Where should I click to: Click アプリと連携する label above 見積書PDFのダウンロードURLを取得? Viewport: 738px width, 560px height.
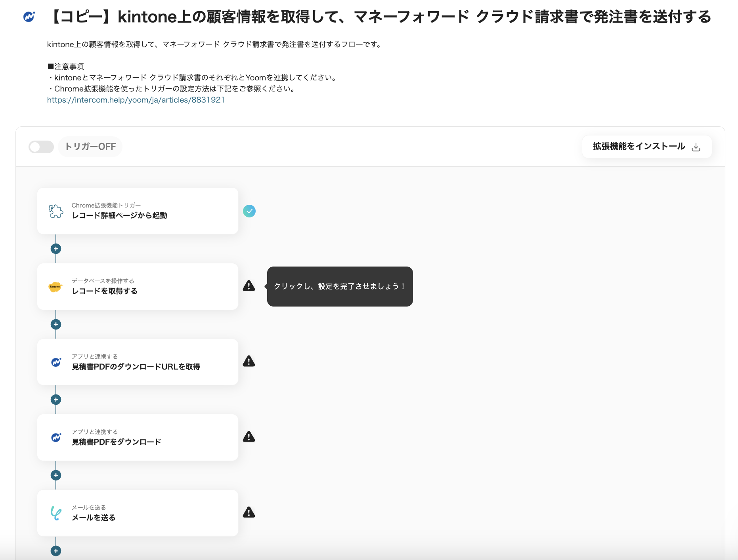point(95,356)
